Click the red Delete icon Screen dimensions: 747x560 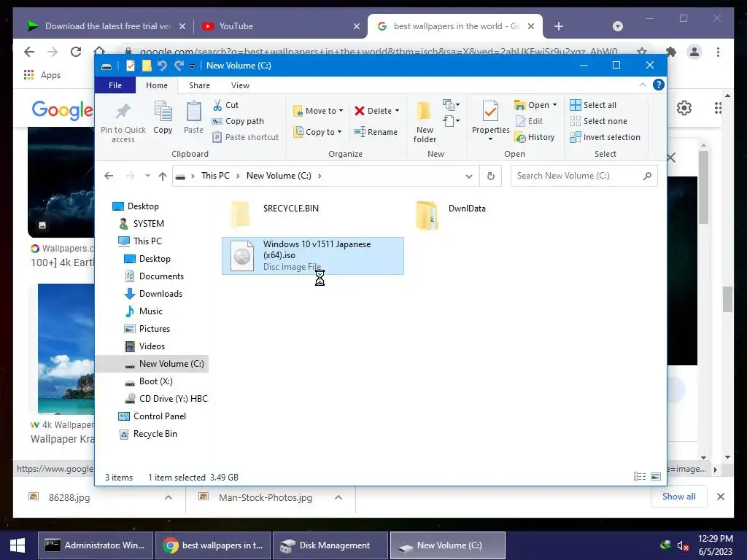pyautogui.click(x=360, y=111)
